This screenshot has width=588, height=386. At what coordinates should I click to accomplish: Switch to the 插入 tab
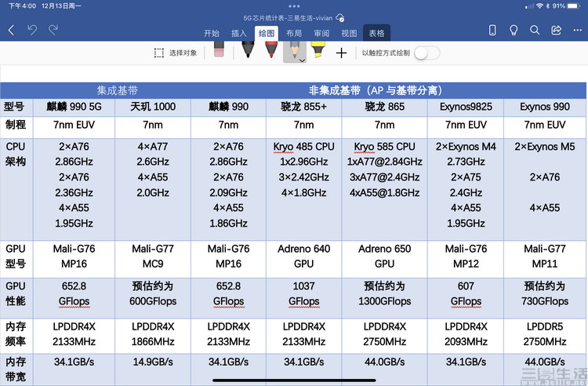point(239,34)
